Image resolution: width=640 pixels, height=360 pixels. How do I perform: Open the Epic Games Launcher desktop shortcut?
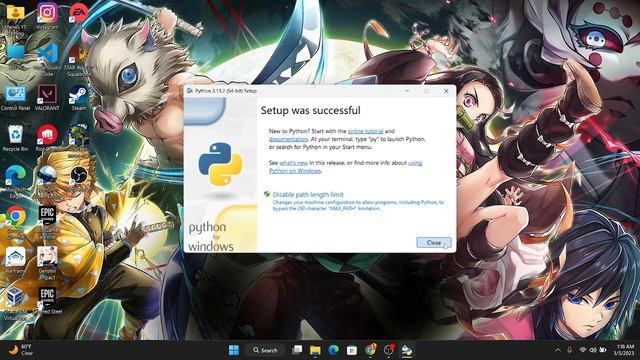click(x=47, y=222)
